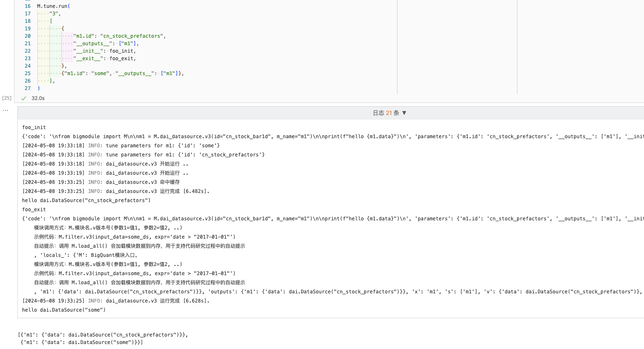This screenshot has height=349, width=644.
Task: Click the 32.0s execution time
Action: 38,98
